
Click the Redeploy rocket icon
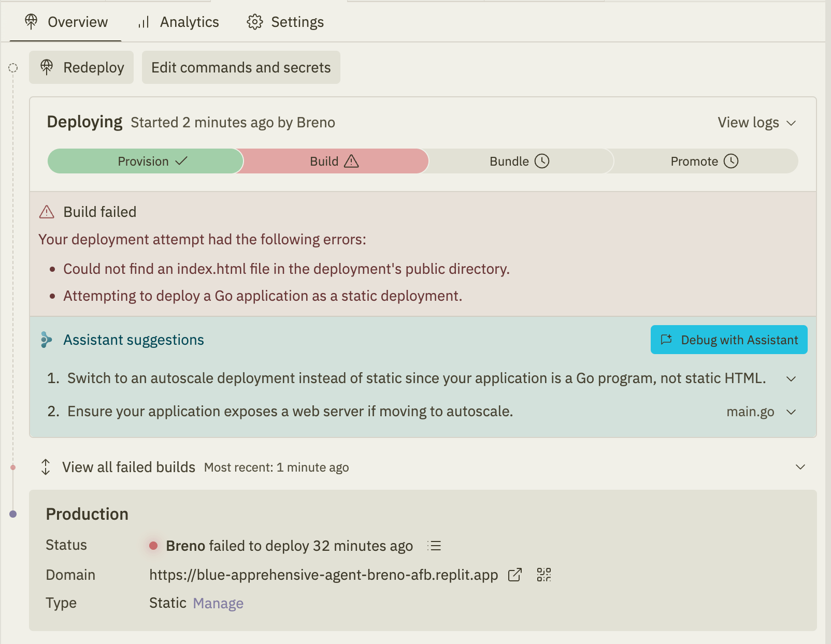point(47,67)
